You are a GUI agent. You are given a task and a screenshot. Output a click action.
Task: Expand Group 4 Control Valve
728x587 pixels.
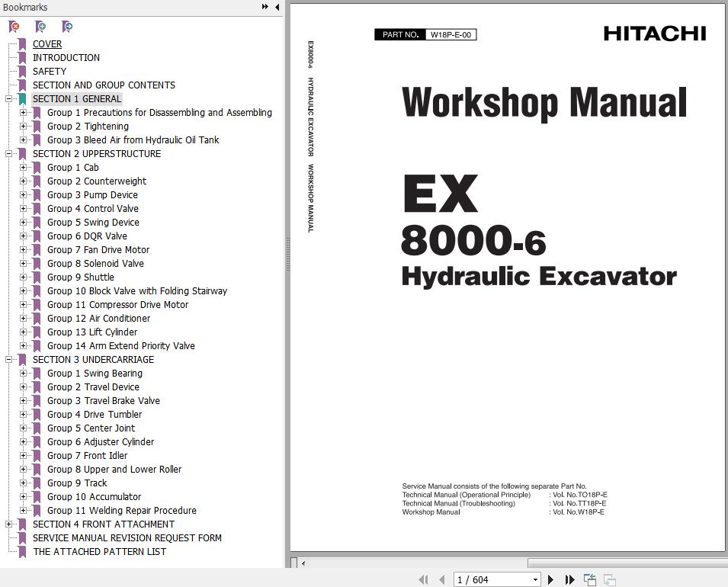coord(23,209)
